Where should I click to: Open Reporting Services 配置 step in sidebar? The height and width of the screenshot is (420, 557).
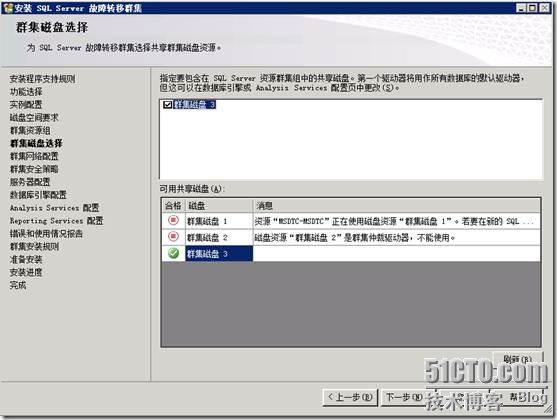56,221
